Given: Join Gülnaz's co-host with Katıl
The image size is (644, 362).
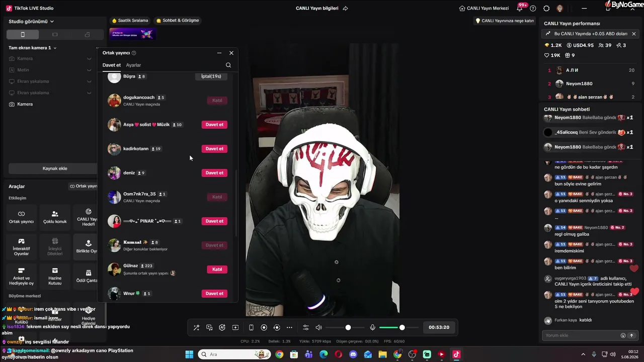Looking at the screenshot, I should (217, 269).
